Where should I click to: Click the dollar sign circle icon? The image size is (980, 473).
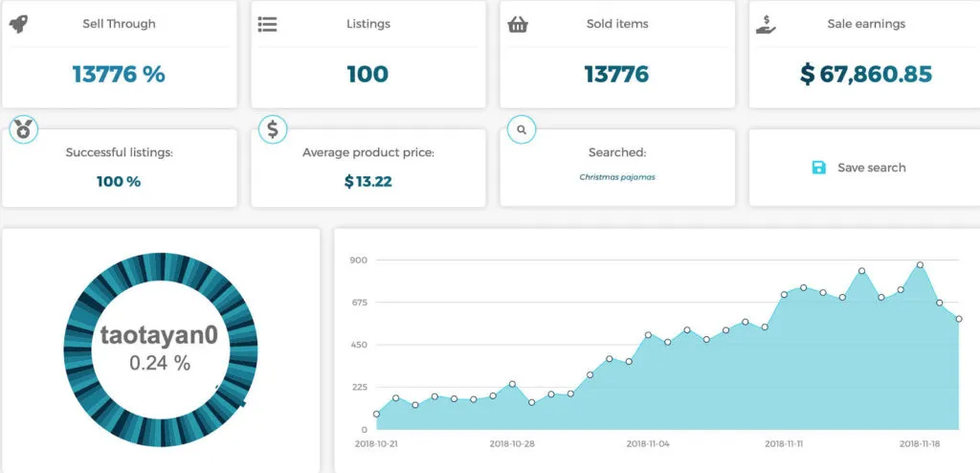(273, 129)
